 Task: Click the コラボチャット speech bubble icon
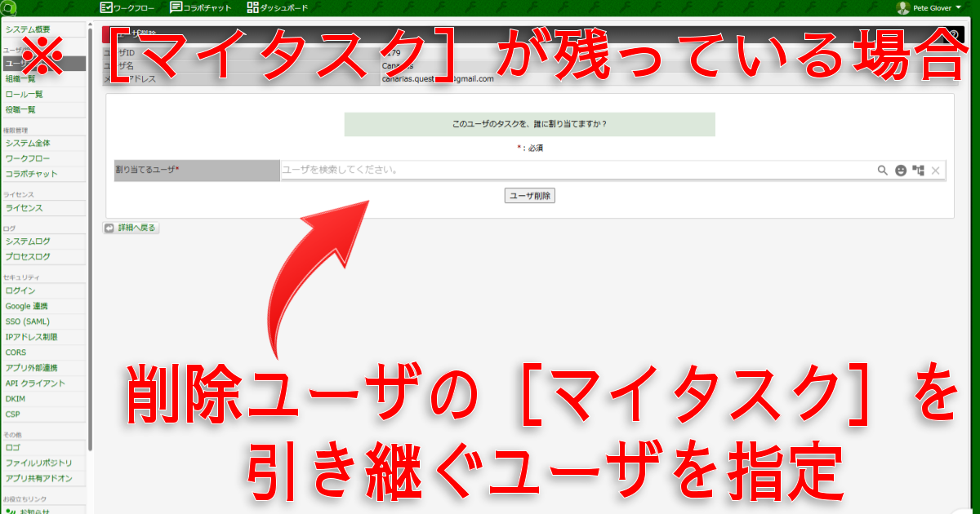point(176,8)
